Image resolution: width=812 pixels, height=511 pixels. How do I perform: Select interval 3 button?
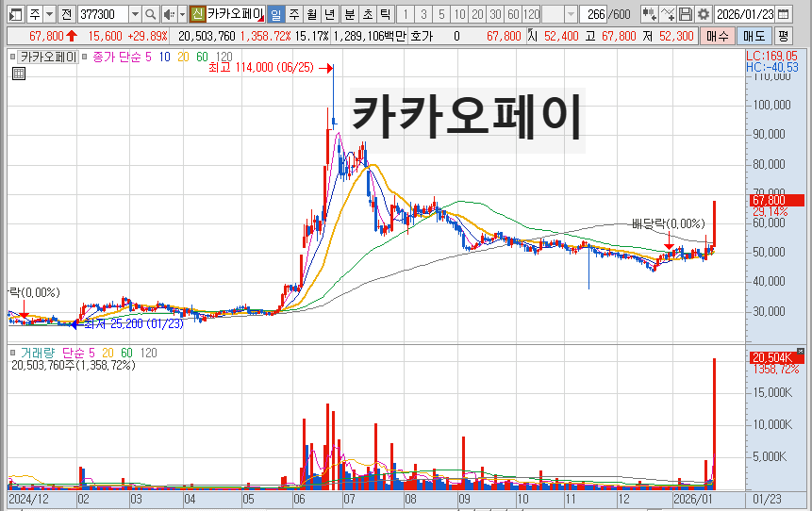pyautogui.click(x=423, y=14)
